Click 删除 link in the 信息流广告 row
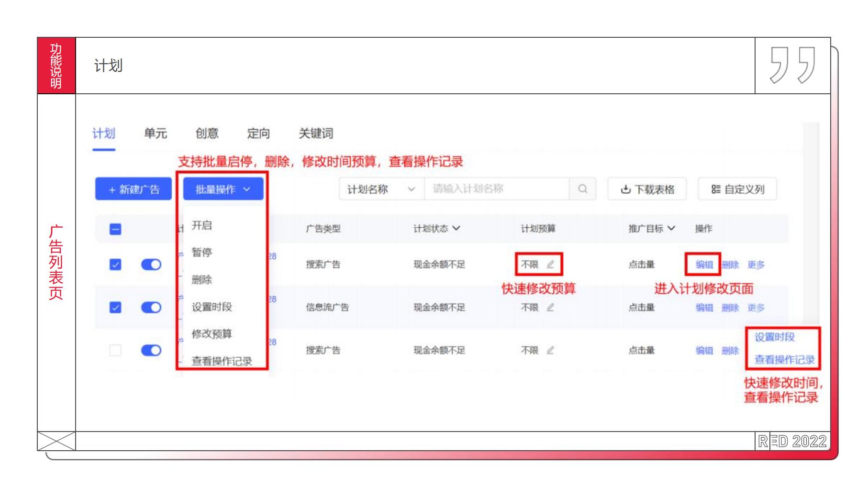The width and height of the screenshot is (868, 488). [730, 308]
